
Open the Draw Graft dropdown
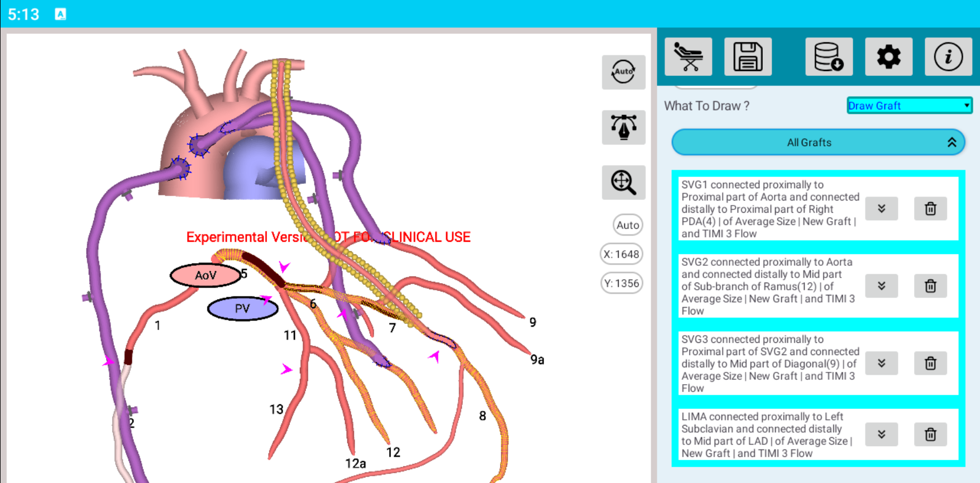909,106
